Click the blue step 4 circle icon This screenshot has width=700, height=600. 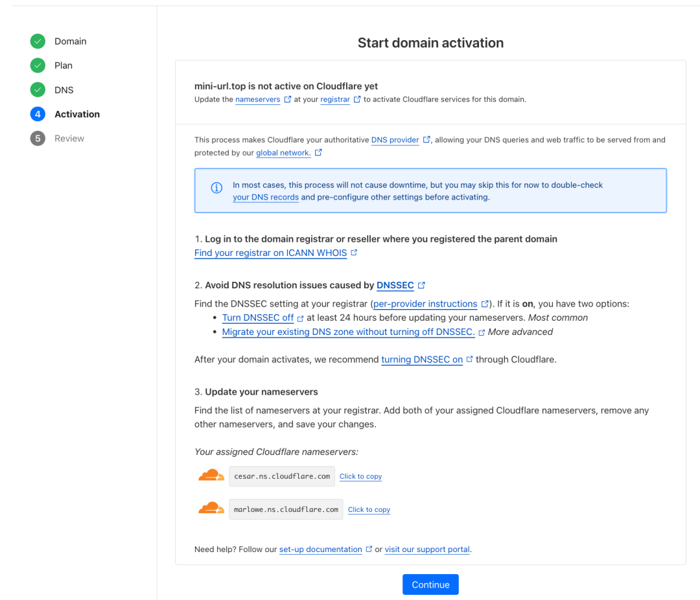(38, 114)
